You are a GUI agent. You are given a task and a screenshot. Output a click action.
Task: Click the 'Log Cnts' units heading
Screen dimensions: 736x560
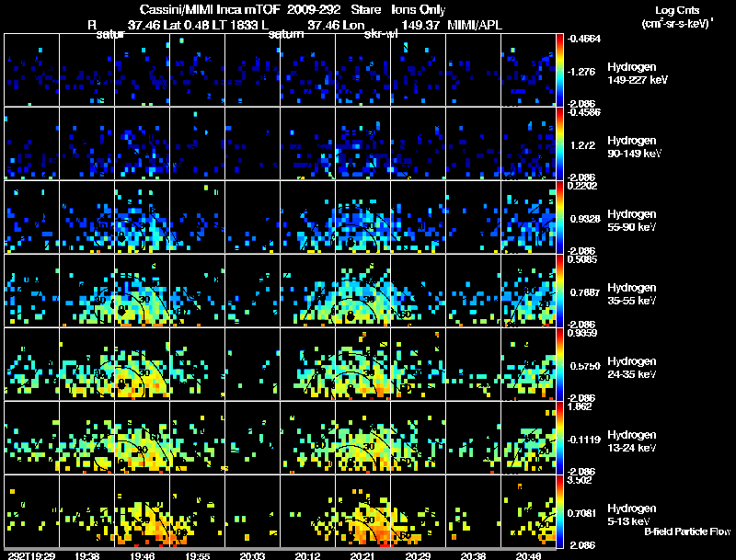click(x=677, y=10)
